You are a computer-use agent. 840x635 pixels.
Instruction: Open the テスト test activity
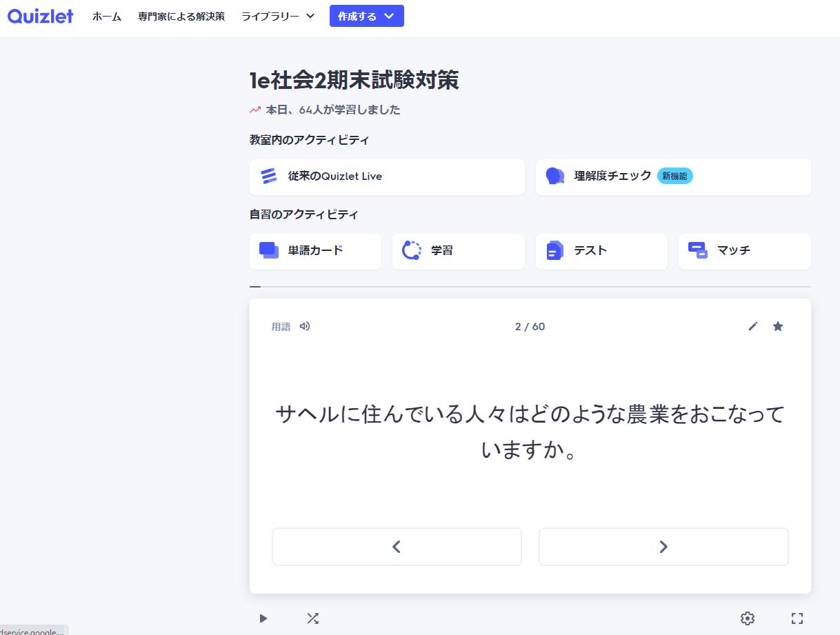point(601,251)
